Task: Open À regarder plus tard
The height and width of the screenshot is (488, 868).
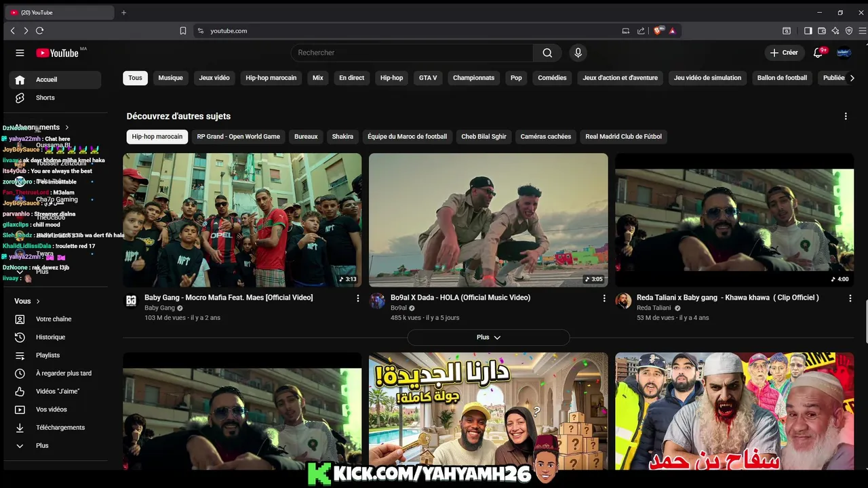Action: (x=55, y=373)
